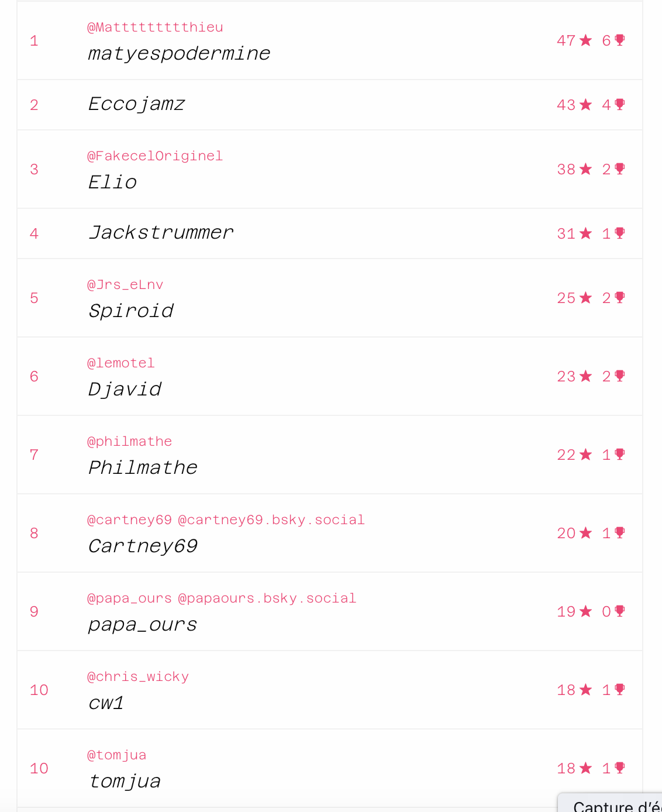Select the Jackstrummer player name

161,233
